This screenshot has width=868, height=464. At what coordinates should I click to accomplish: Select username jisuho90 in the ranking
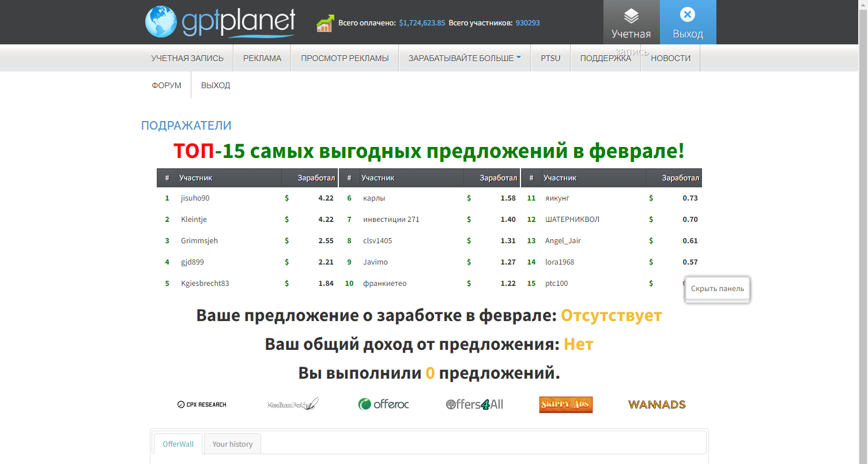pyautogui.click(x=195, y=198)
